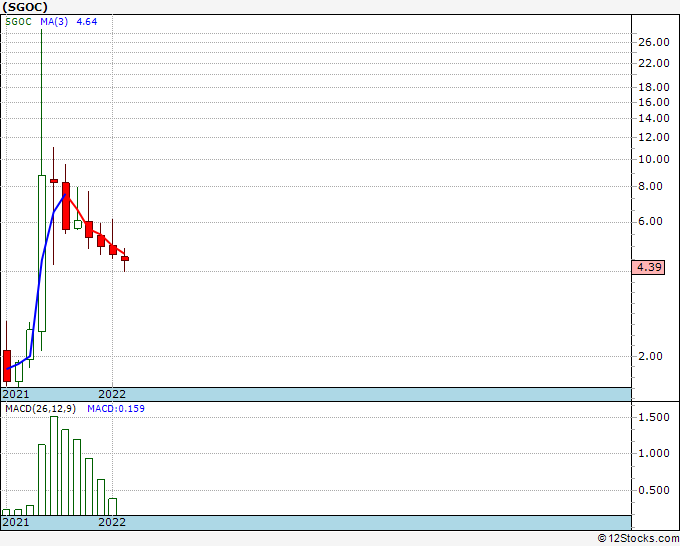The height and width of the screenshot is (546, 680).
Task: Click the 1.000 MACD axis label
Action: coord(654,453)
